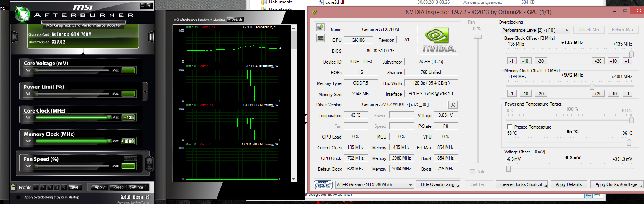644x204 pixels.
Task: Open the Afterburner information (i) panel
Action: click(151, 37)
